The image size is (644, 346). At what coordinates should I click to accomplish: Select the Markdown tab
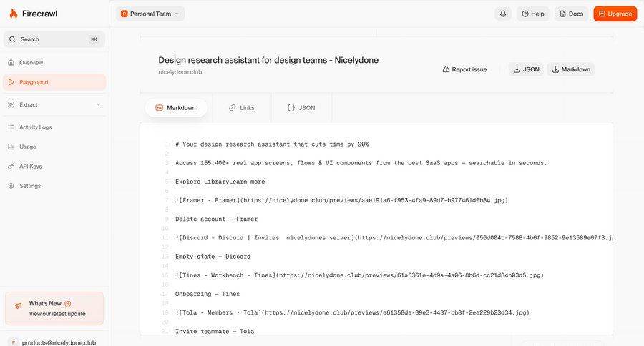pyautogui.click(x=175, y=108)
